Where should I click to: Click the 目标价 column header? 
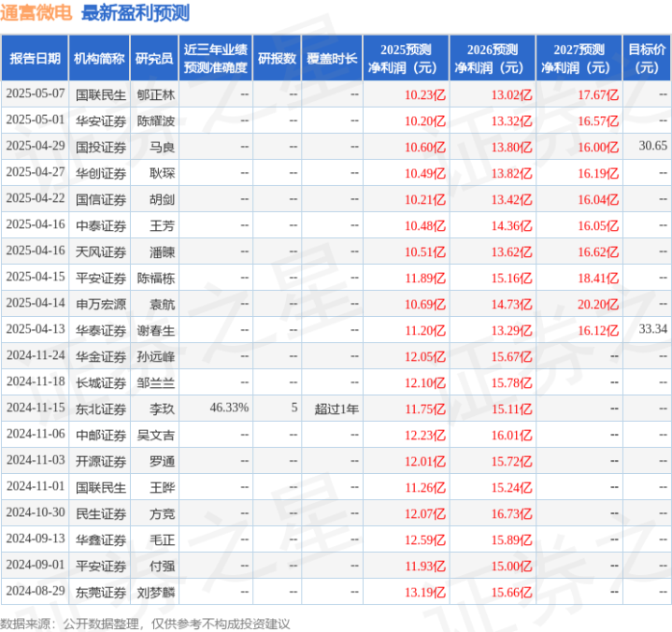tap(647, 58)
